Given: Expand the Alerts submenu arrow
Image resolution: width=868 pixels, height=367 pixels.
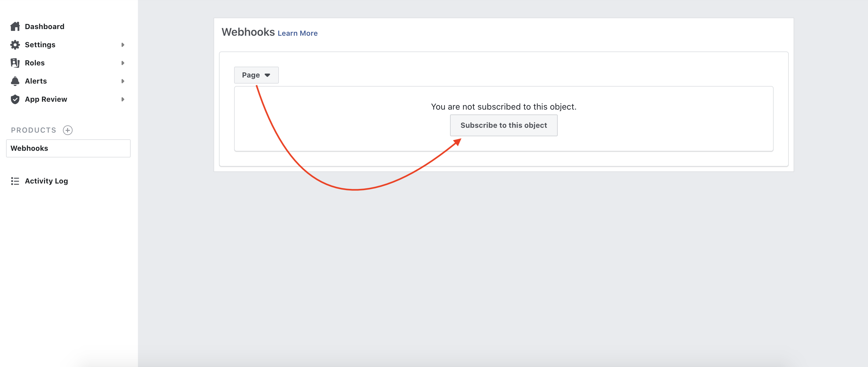Looking at the screenshot, I should (x=123, y=81).
